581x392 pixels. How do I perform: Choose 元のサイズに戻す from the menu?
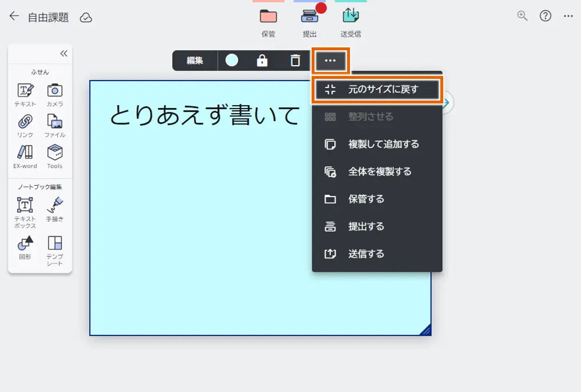click(377, 89)
